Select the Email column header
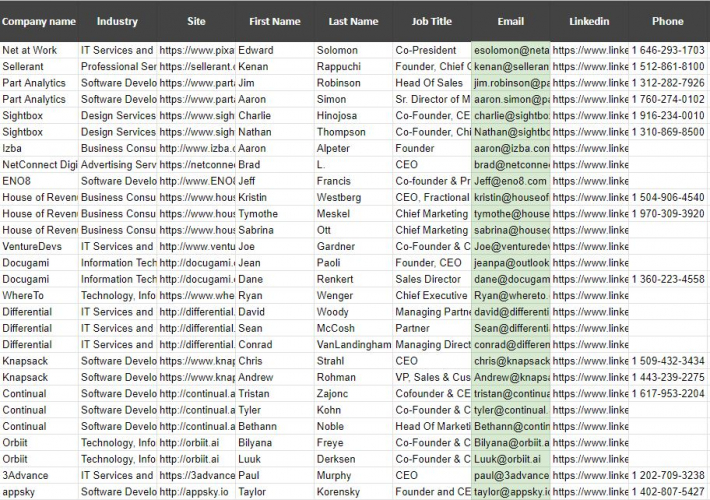Screen dimensions: 710x500 click(511, 21)
